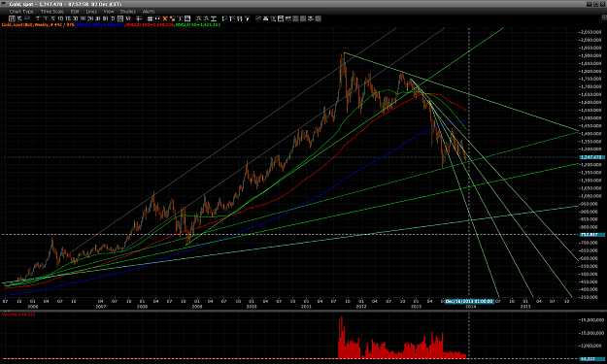
Task: Click the third zoom/fit icon
Action: (x=214, y=18)
